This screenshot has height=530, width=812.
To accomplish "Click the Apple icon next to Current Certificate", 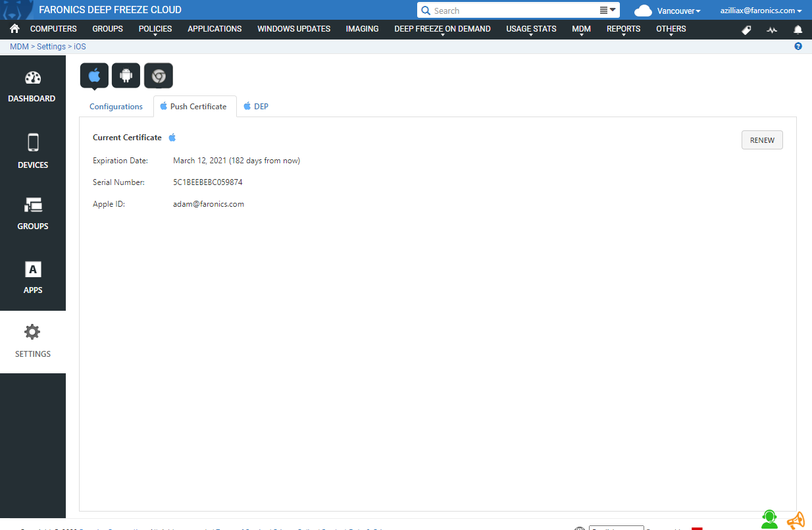I will coord(172,138).
